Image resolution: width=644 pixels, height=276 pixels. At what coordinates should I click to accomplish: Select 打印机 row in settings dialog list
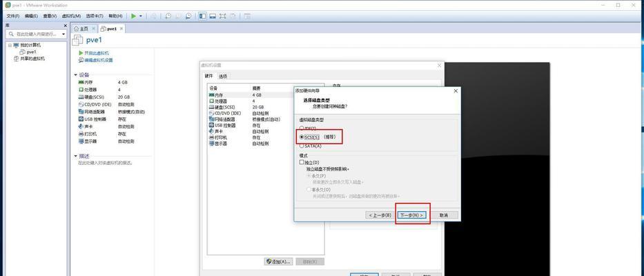click(x=251, y=137)
